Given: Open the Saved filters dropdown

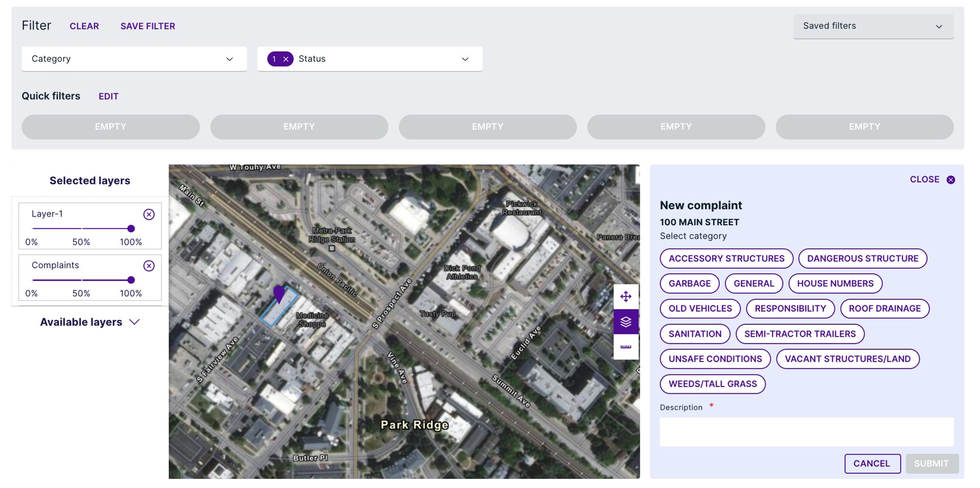Looking at the screenshot, I should tap(872, 26).
